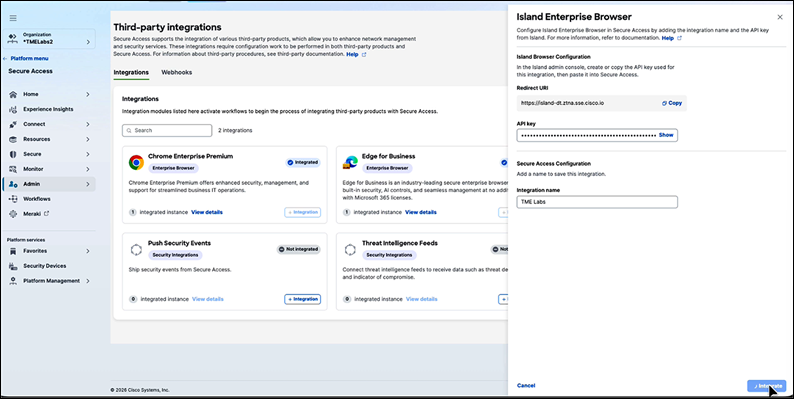Click the Push Security Events Security Integrations tag
The image size is (794, 399).
(x=175, y=255)
